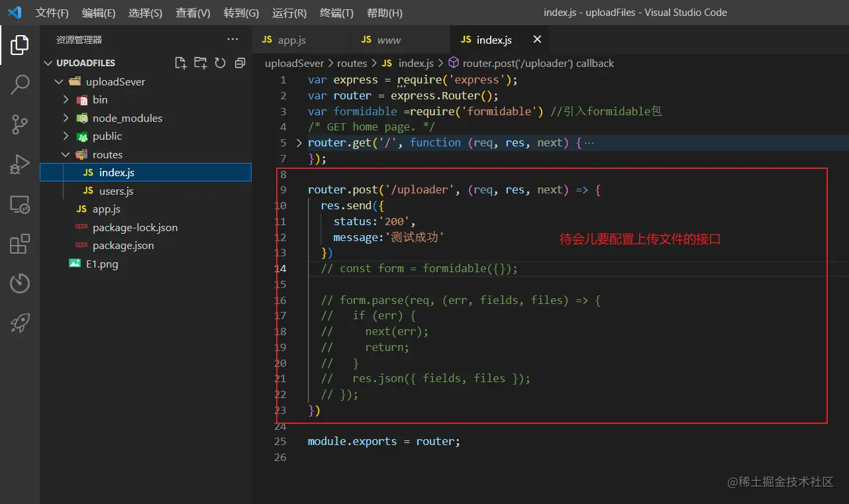This screenshot has width=849, height=504.
Task: Open package-lock.json file
Action: [146, 227]
